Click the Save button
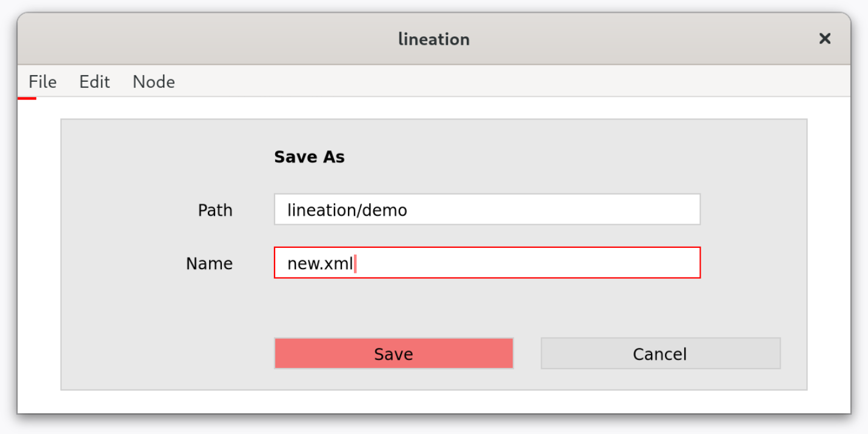This screenshot has height=434, width=868. point(394,353)
